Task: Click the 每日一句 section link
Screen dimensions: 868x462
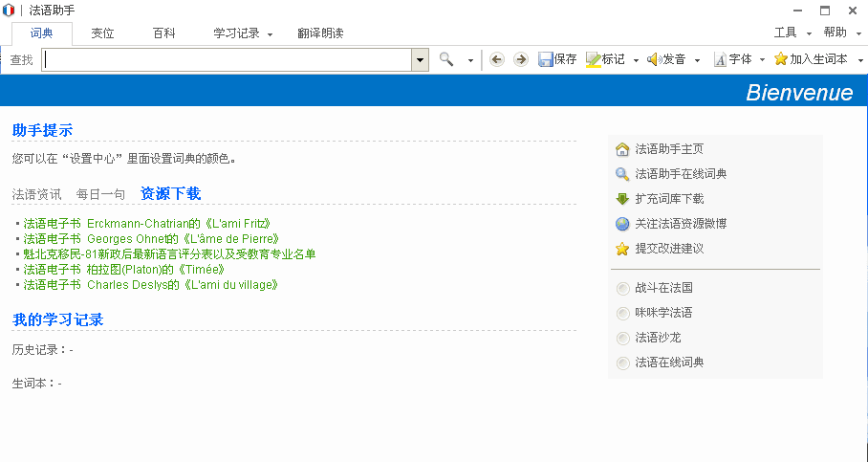Action: [x=100, y=194]
